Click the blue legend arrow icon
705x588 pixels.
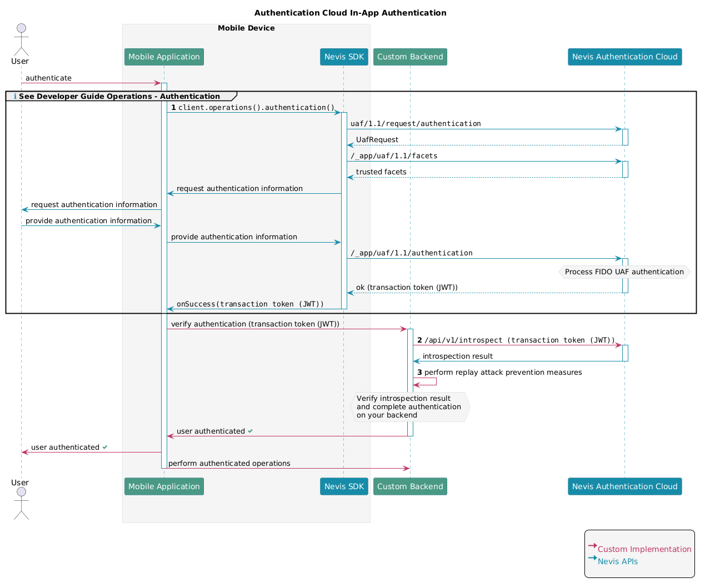click(x=592, y=557)
